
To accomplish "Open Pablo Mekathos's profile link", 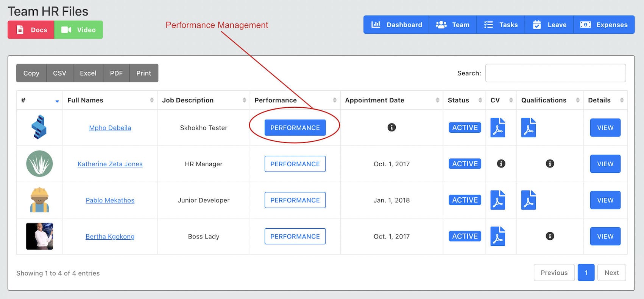I will 110,200.
